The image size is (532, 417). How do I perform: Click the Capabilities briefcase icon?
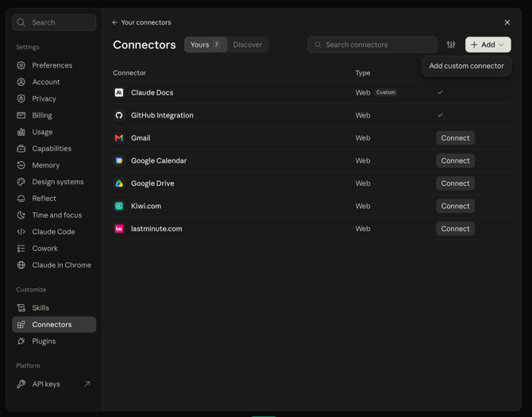[21, 149]
